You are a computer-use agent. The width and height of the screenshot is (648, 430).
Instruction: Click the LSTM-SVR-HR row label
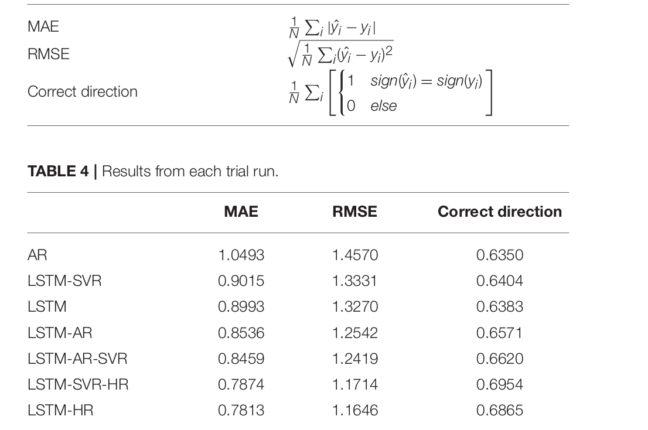(77, 385)
